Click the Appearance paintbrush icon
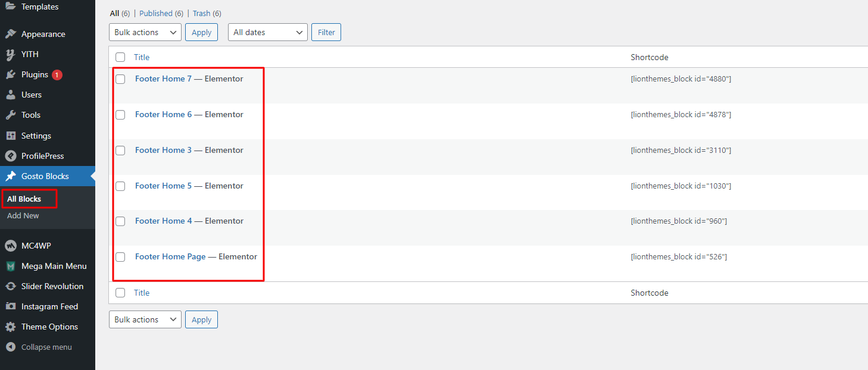This screenshot has height=370, width=868. [10, 34]
